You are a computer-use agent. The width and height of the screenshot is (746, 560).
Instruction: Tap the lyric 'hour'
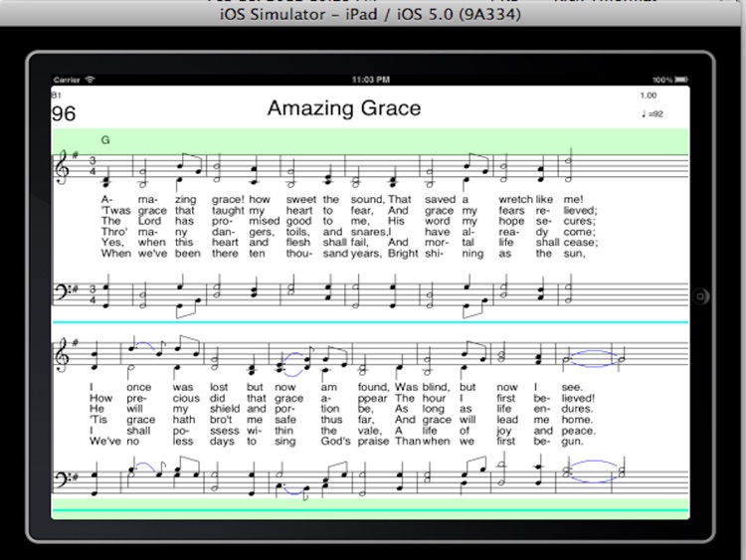coord(434,398)
